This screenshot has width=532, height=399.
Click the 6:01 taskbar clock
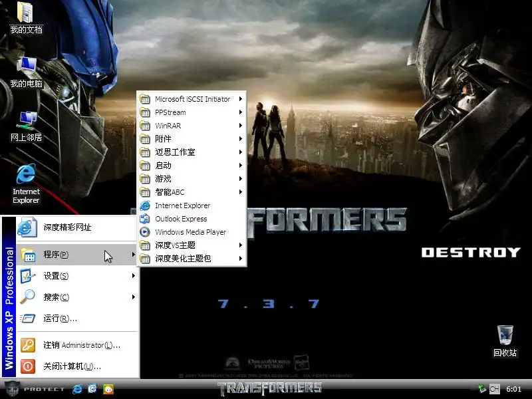513,389
